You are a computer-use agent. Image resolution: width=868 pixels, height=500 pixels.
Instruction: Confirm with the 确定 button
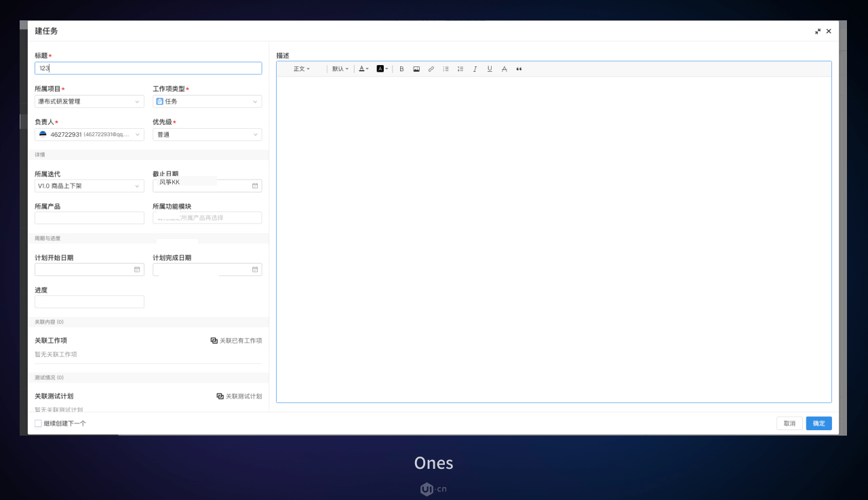tap(819, 423)
